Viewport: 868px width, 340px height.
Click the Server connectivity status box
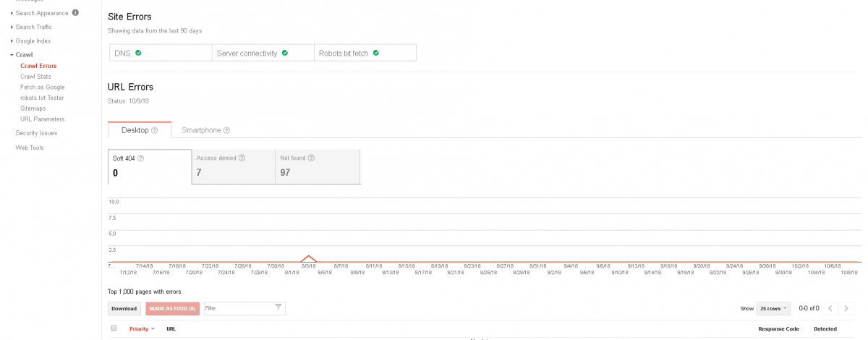(x=263, y=53)
